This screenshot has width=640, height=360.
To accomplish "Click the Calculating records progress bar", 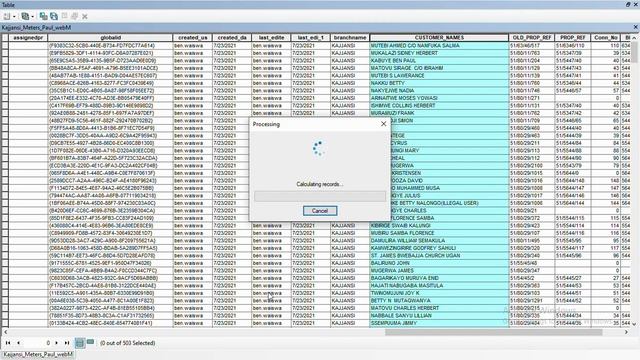I will pos(320,196).
